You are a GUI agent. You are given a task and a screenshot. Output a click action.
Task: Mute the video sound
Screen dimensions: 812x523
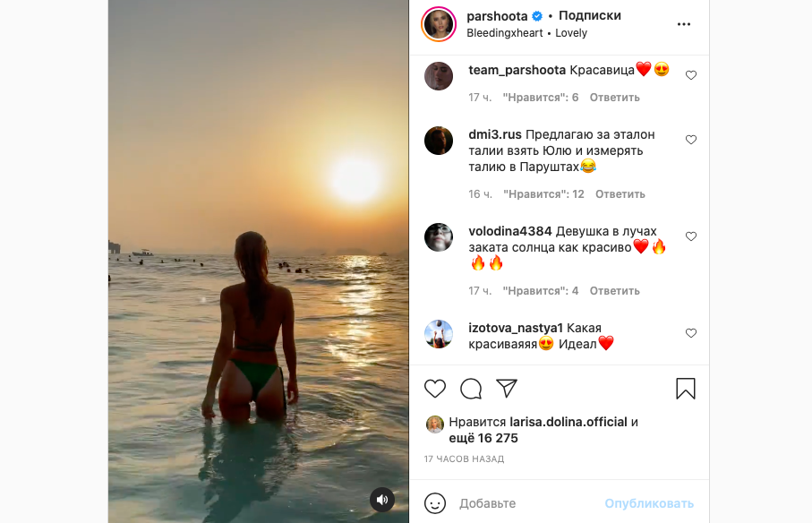(x=382, y=500)
